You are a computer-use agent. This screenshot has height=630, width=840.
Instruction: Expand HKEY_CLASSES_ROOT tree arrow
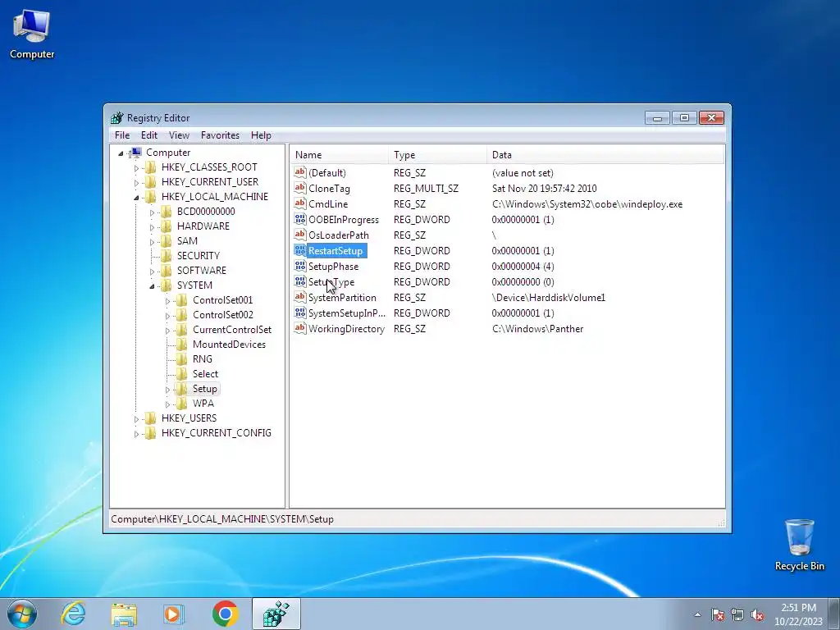click(137, 167)
